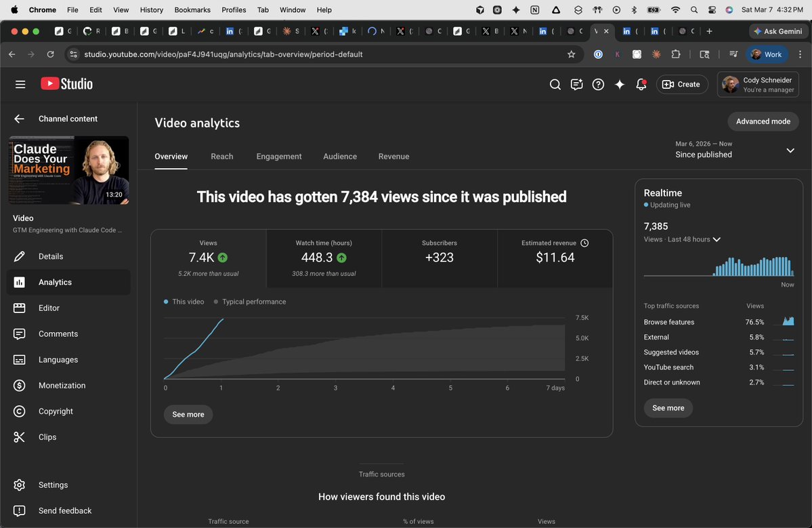Switch to the Overview tab
812x528 pixels.
[x=171, y=157]
